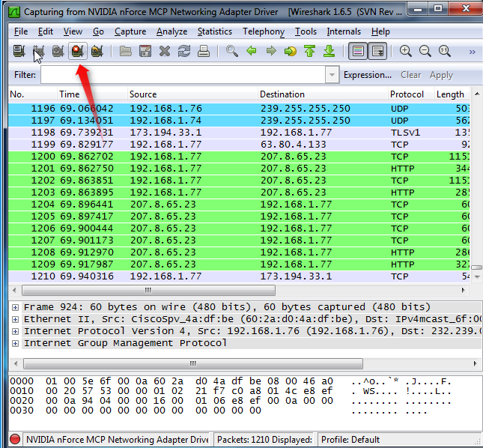The image size is (483, 448).
Task: Sort by the Source column header
Action: (x=192, y=94)
